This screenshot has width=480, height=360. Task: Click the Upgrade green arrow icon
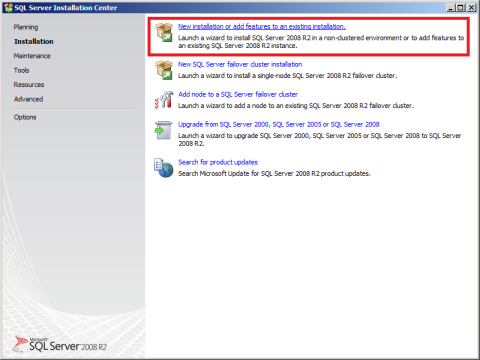point(163,130)
